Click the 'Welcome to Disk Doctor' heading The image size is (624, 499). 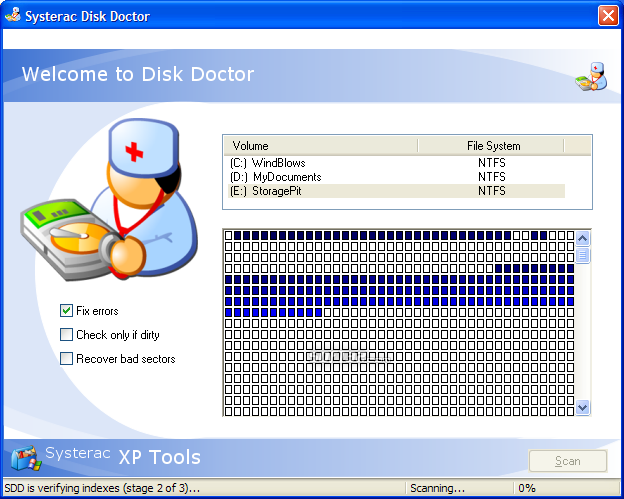pyautogui.click(x=138, y=74)
